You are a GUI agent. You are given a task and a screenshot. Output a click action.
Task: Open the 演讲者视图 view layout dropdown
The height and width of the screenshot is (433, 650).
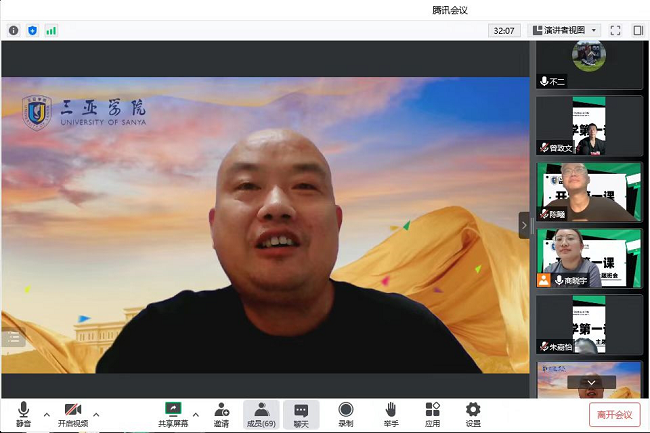565,30
